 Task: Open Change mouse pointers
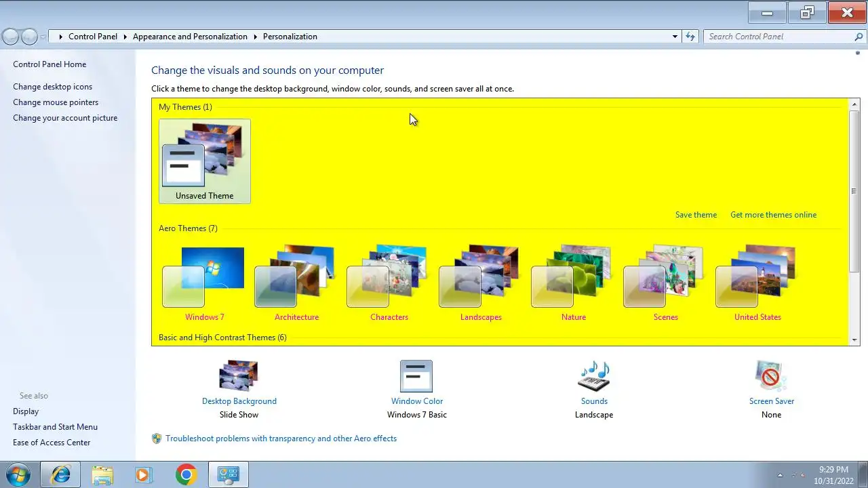(x=56, y=102)
